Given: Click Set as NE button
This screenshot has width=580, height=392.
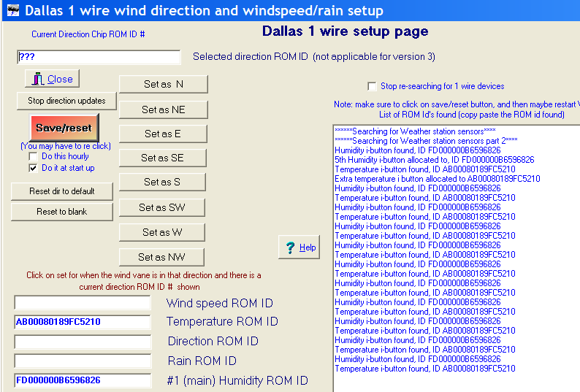Looking at the screenshot, I should pyautogui.click(x=163, y=109).
